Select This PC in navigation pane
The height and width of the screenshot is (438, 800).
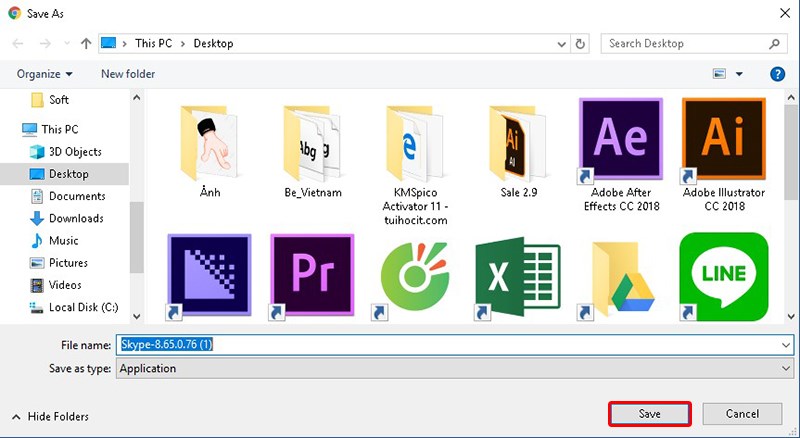50,129
